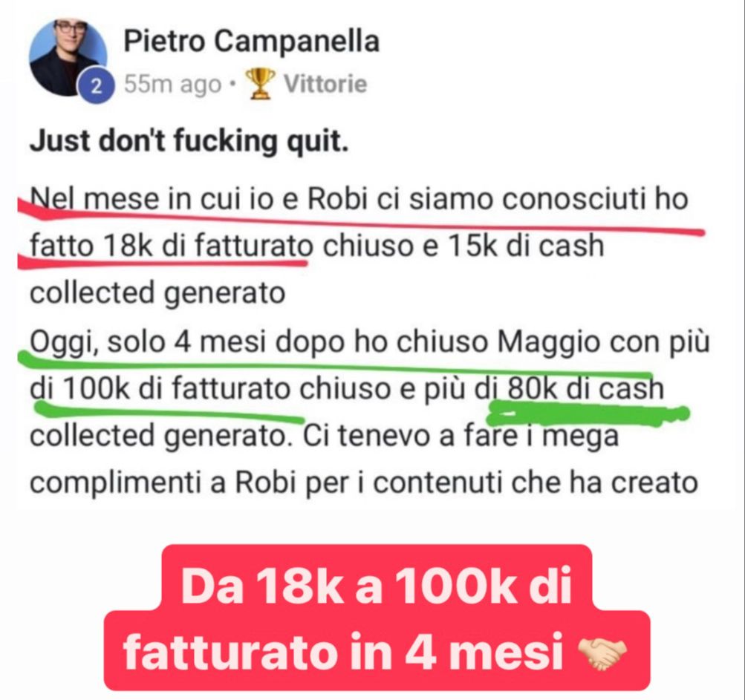Click the handshake emoji in the red banner

[602, 653]
